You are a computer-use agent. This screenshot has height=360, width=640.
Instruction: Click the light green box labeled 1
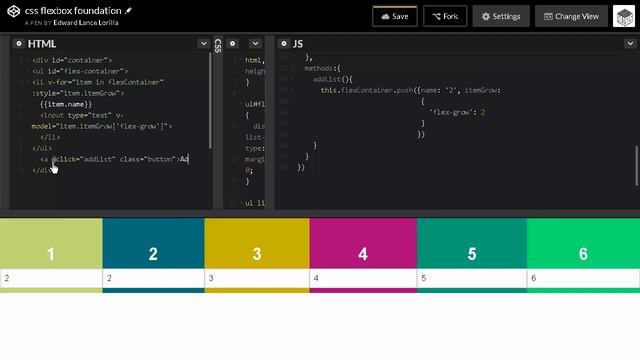[x=51, y=243]
